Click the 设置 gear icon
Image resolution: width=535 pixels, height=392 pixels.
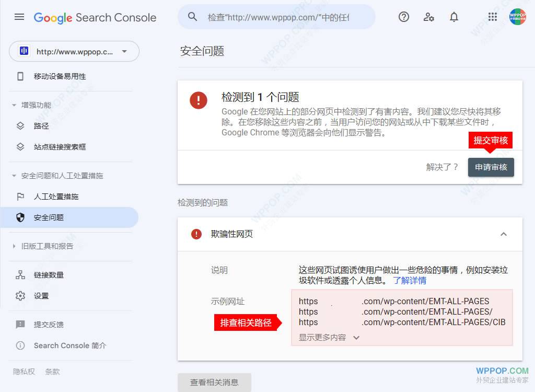20,296
